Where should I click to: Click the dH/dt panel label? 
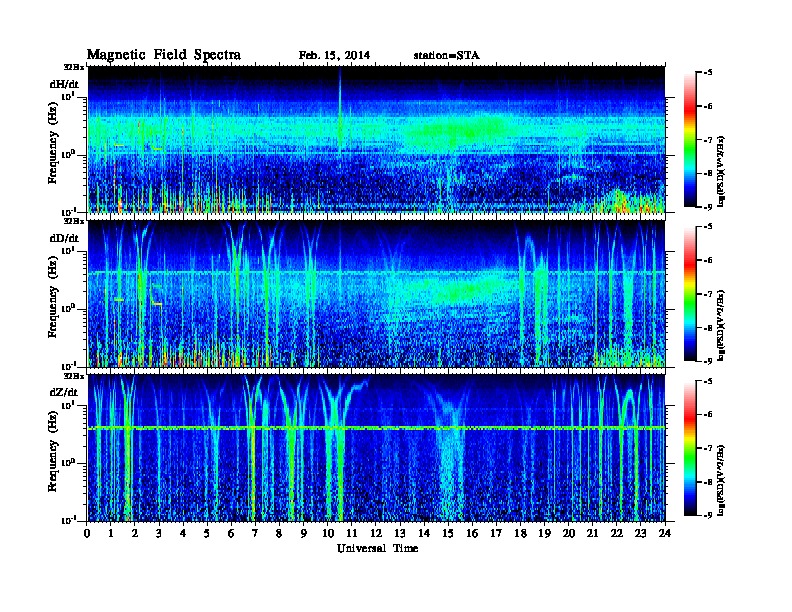[x=64, y=84]
